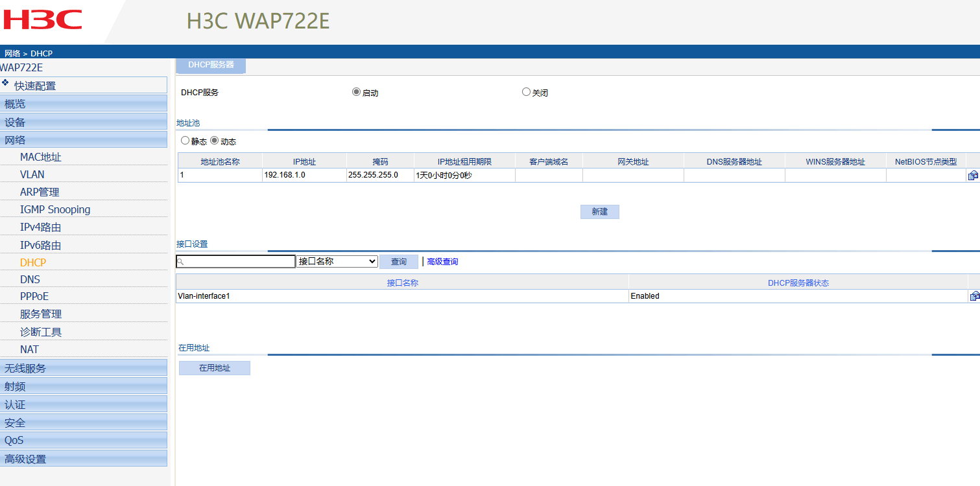980x486 pixels.
Task: Navigate to IPv6路由
Action: coord(41,245)
